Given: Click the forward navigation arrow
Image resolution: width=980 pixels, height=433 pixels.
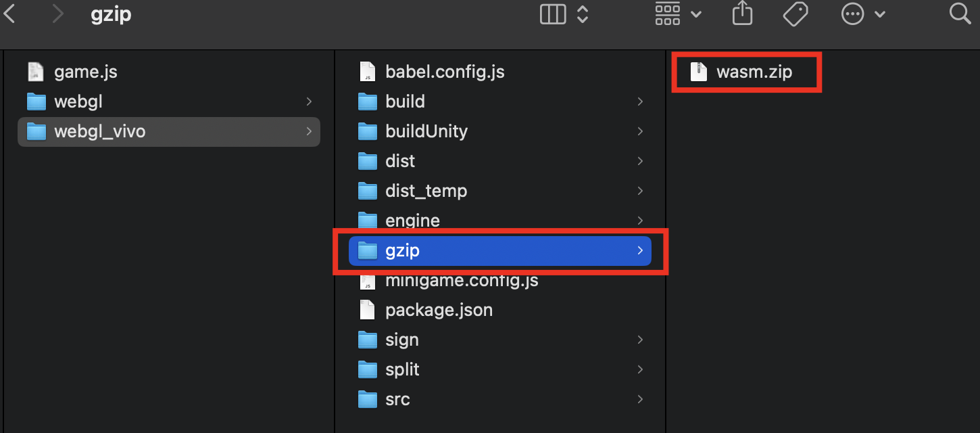Looking at the screenshot, I should click(x=57, y=14).
